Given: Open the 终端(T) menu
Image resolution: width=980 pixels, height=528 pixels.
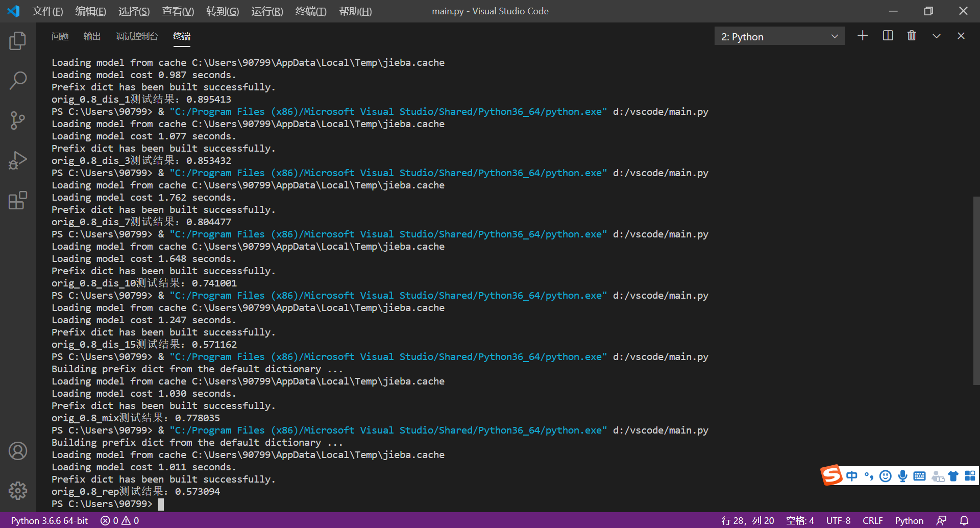Looking at the screenshot, I should [x=310, y=11].
